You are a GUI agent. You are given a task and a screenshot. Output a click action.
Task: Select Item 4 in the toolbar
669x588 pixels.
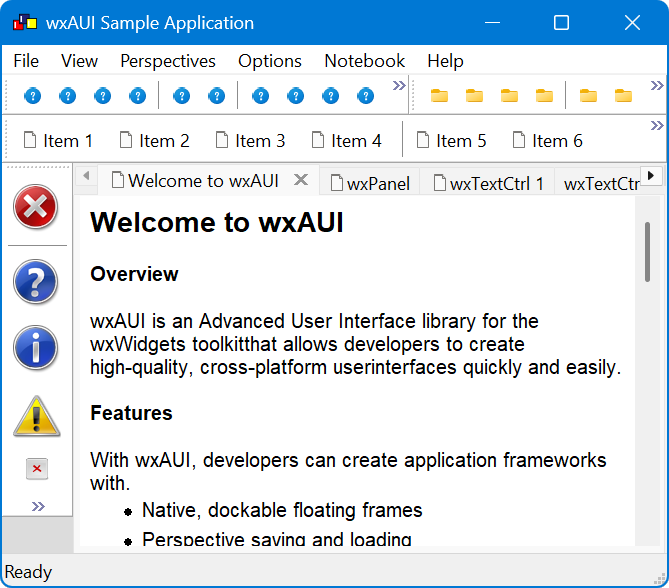tap(346, 140)
